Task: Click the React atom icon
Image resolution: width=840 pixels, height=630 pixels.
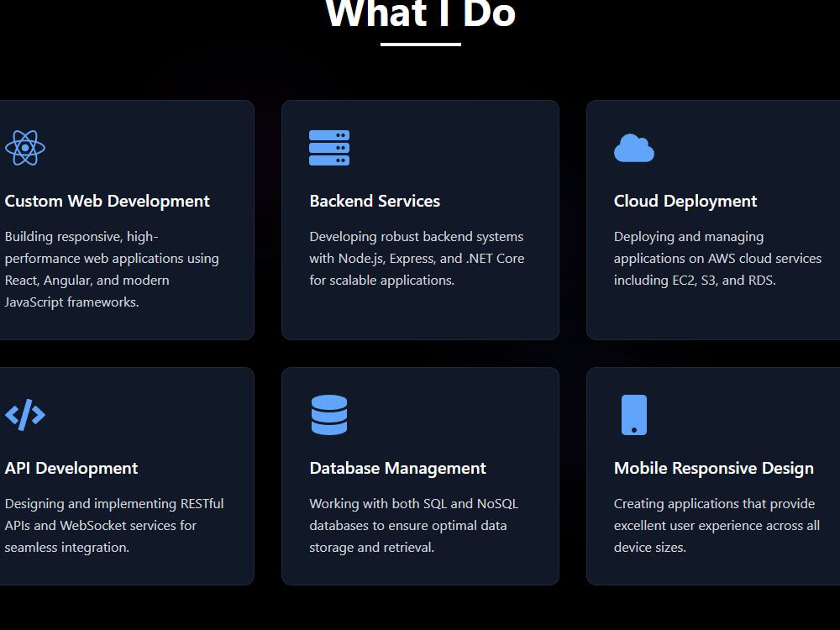Action: coord(25,148)
